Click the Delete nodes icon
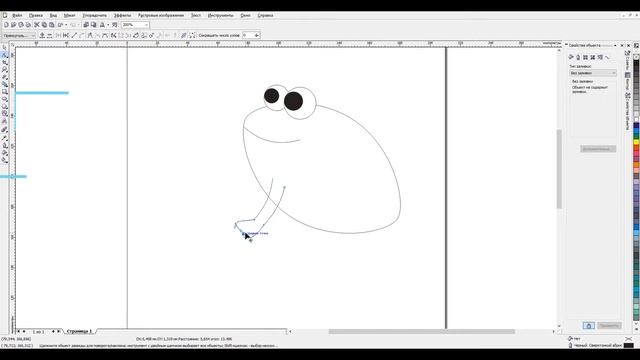 pyautogui.click(x=49, y=36)
